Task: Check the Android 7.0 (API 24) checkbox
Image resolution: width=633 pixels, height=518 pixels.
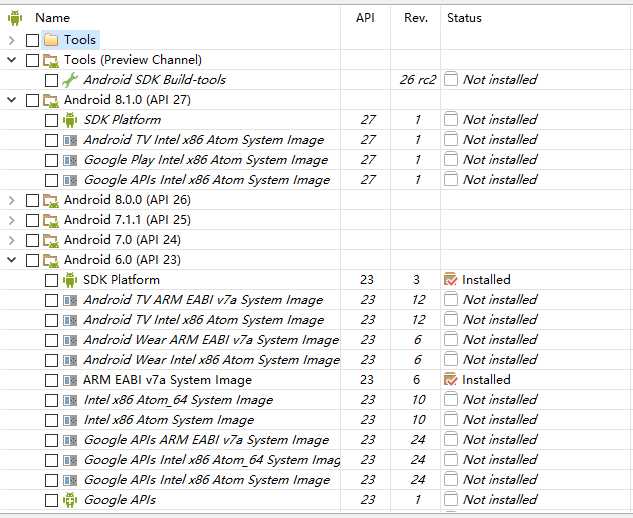Action: tap(32, 240)
